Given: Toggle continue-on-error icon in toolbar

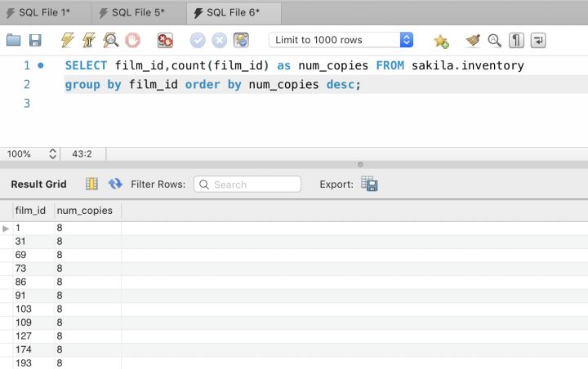Looking at the screenshot, I should point(165,40).
